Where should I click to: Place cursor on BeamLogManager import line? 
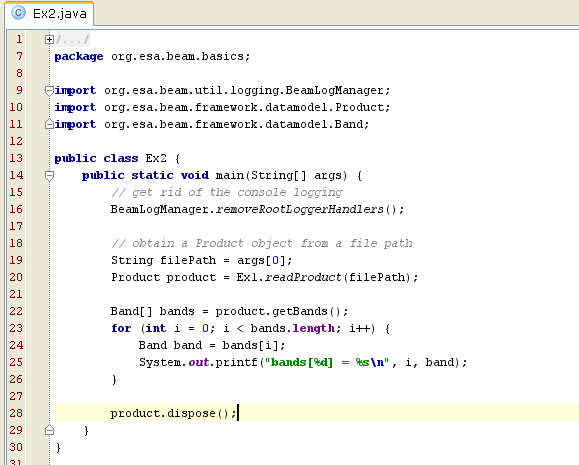point(222,90)
